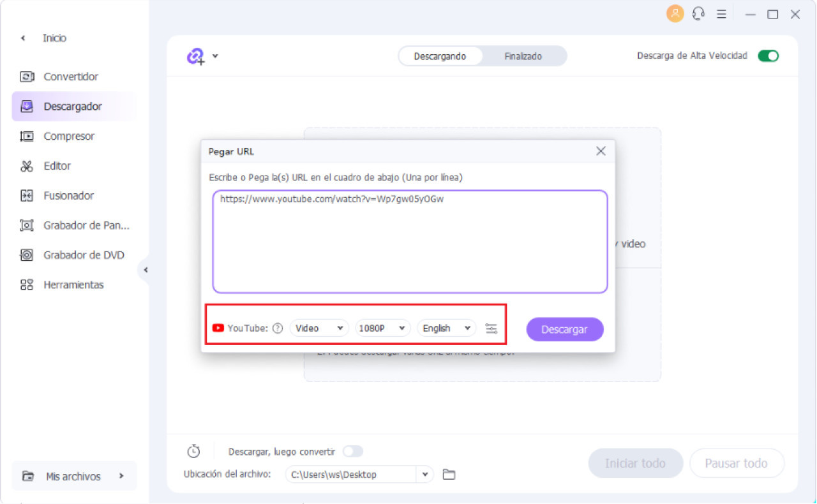Open the English subtitle language dropdown

tap(446, 329)
